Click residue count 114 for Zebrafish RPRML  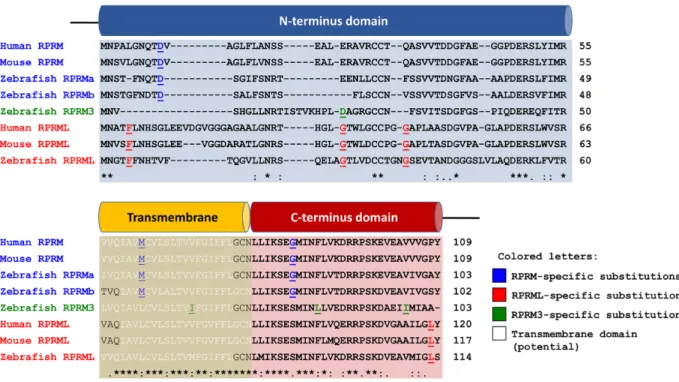pyautogui.click(x=462, y=357)
